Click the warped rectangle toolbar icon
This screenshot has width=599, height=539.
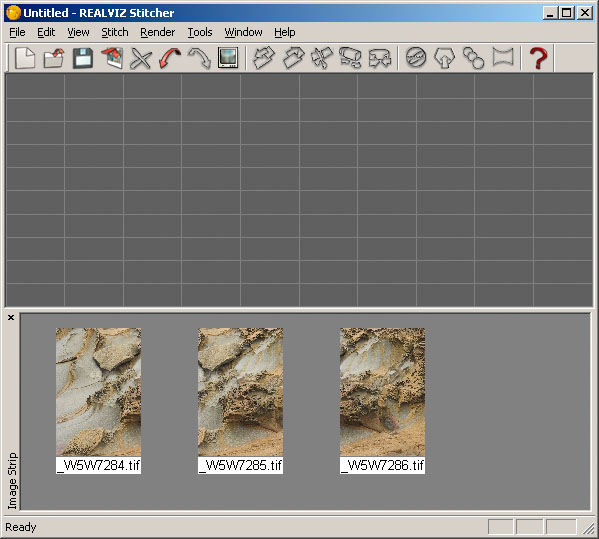click(x=503, y=58)
